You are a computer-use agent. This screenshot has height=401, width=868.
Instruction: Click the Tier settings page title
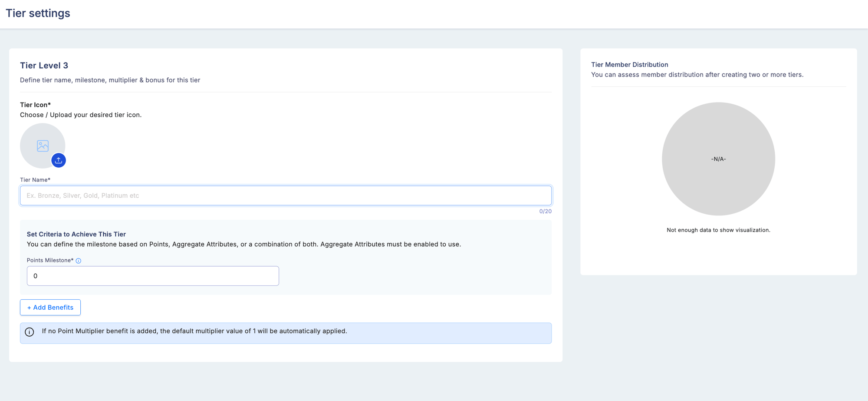(38, 13)
